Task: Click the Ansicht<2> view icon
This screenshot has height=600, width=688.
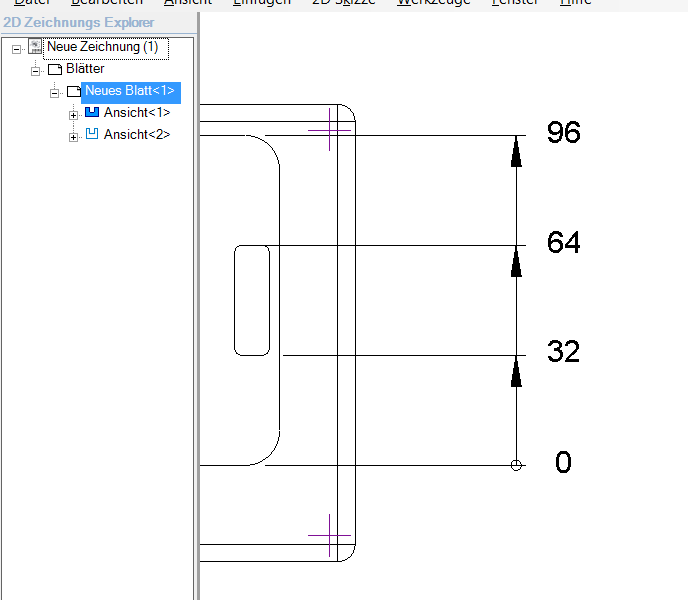Action: 92,134
